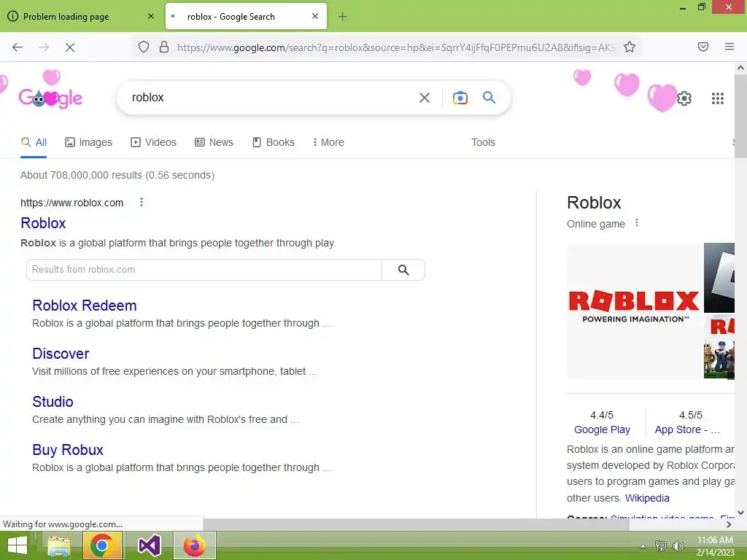The image size is (747, 560).
Task: Click the vertical scrollbar down arrow
Action: tap(741, 513)
